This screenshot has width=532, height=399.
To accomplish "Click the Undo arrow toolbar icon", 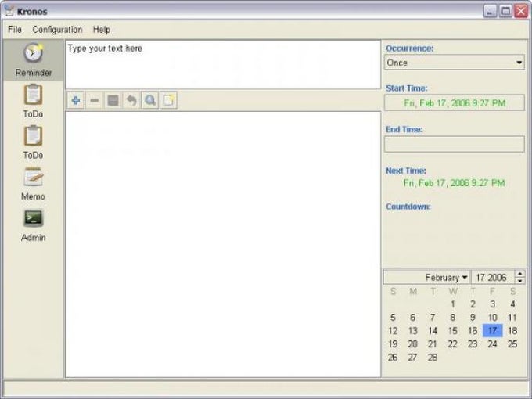I will [131, 100].
